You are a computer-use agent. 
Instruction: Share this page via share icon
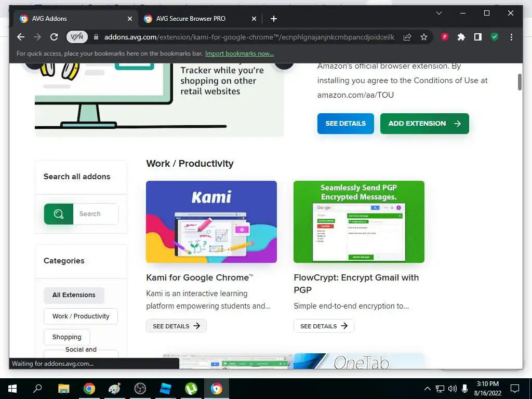[x=407, y=37]
